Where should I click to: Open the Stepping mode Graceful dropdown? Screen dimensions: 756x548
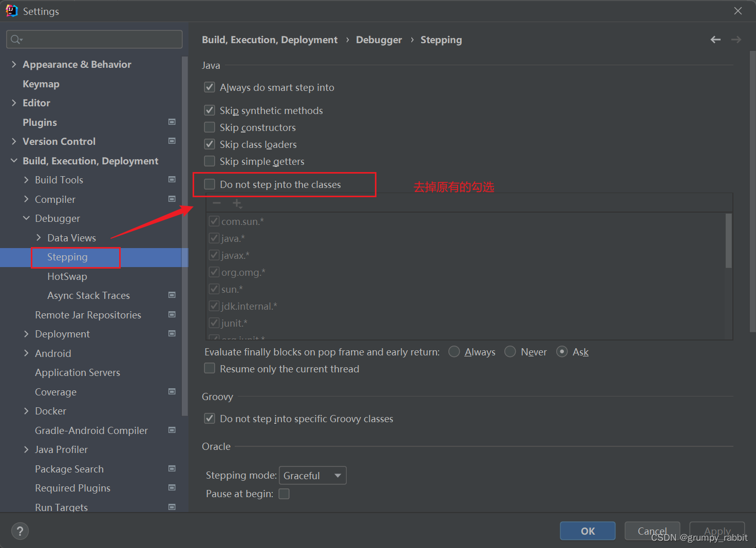(312, 476)
